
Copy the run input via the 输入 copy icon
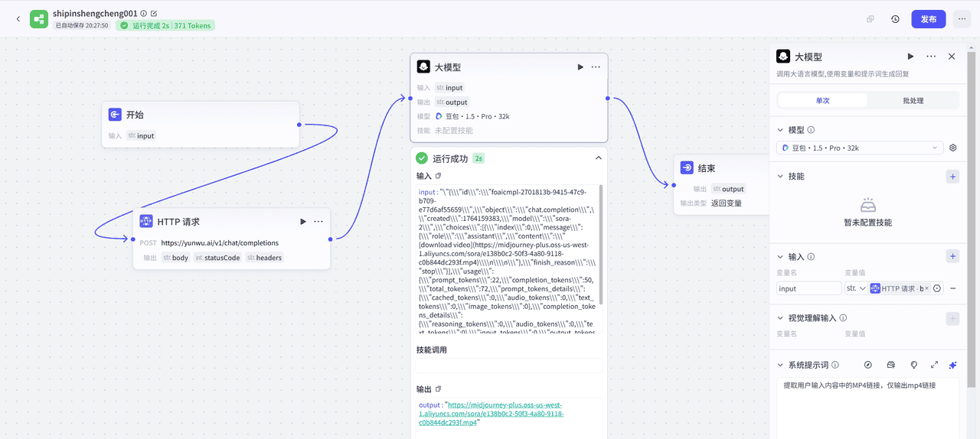[x=439, y=176]
